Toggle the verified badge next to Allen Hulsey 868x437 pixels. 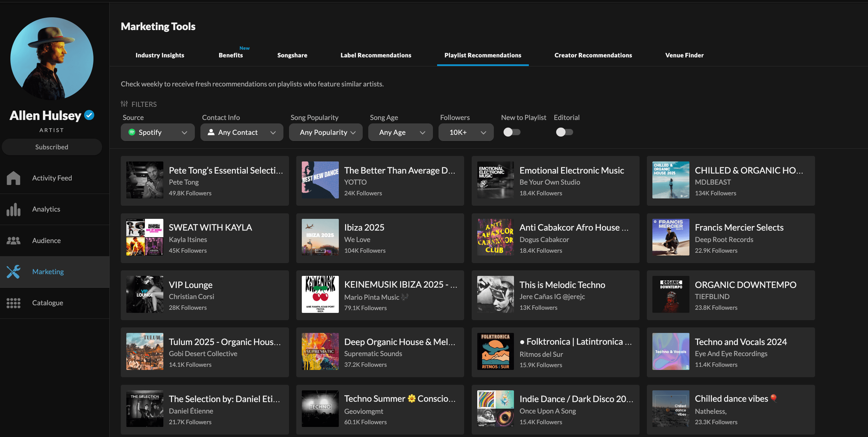click(89, 115)
